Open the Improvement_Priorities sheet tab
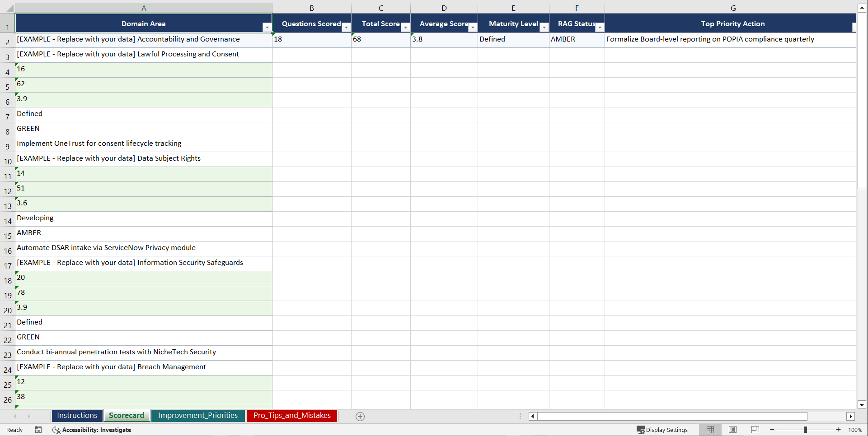The image size is (868, 436). [198, 416]
